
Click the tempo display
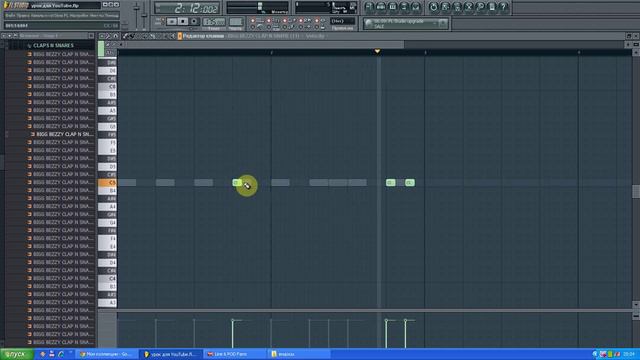[214, 21]
